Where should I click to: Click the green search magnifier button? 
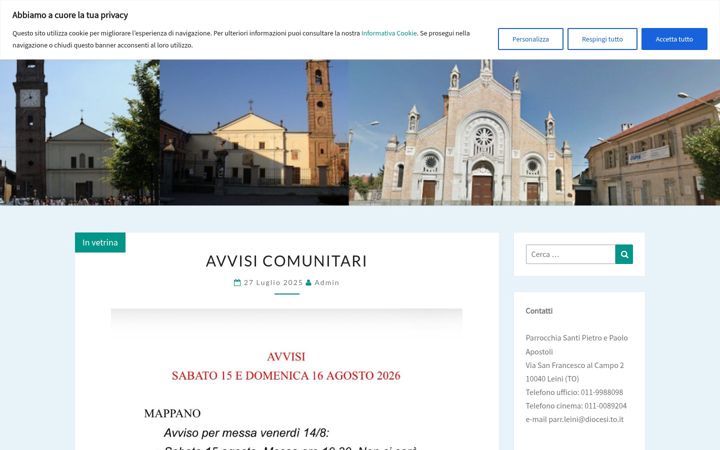tap(624, 254)
